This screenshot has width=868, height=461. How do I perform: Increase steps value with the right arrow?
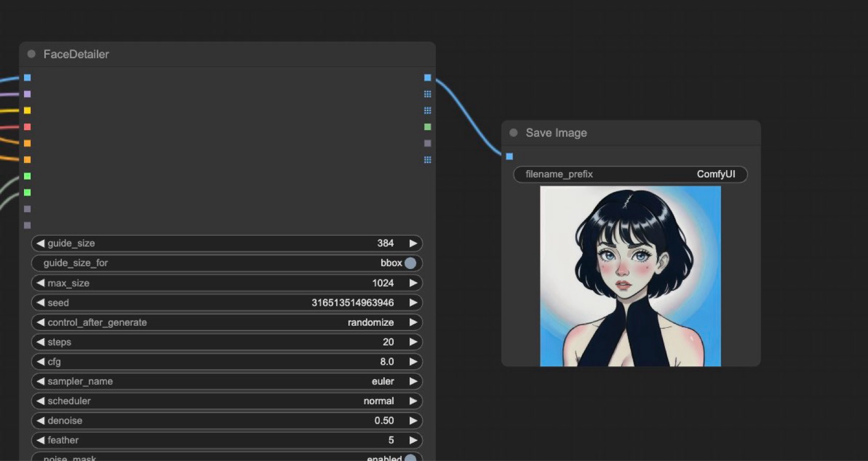(413, 342)
